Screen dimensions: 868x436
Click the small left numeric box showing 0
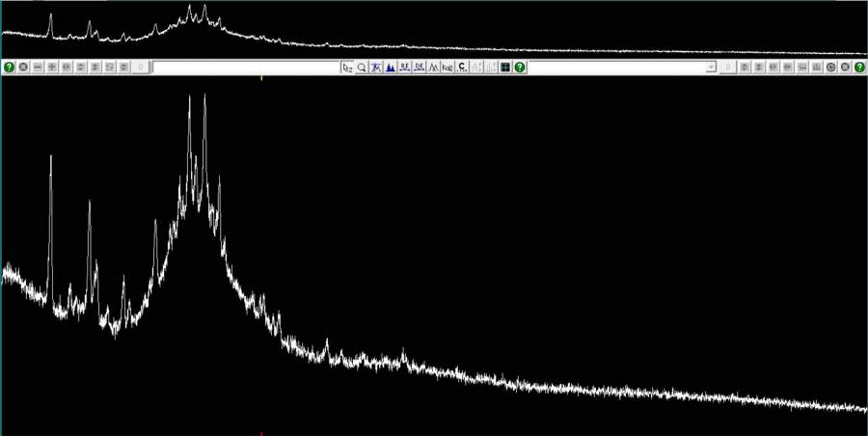(141, 68)
